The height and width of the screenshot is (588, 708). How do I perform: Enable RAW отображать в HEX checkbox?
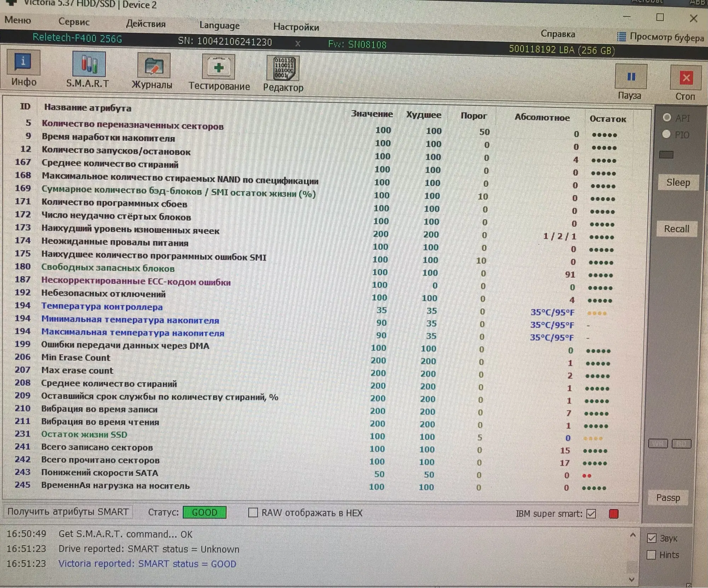[x=253, y=513]
